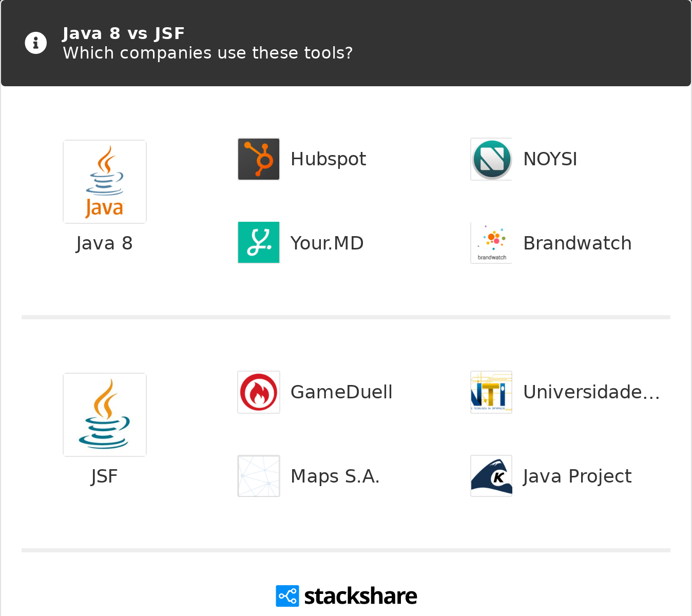The height and width of the screenshot is (616, 692).
Task: Click the truncated Universidade... name
Action: click(591, 392)
